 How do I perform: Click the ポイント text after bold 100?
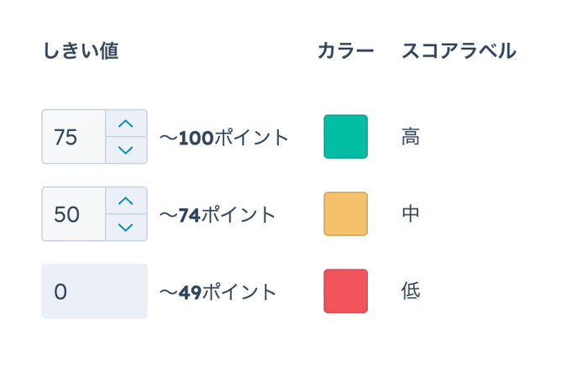251,137
